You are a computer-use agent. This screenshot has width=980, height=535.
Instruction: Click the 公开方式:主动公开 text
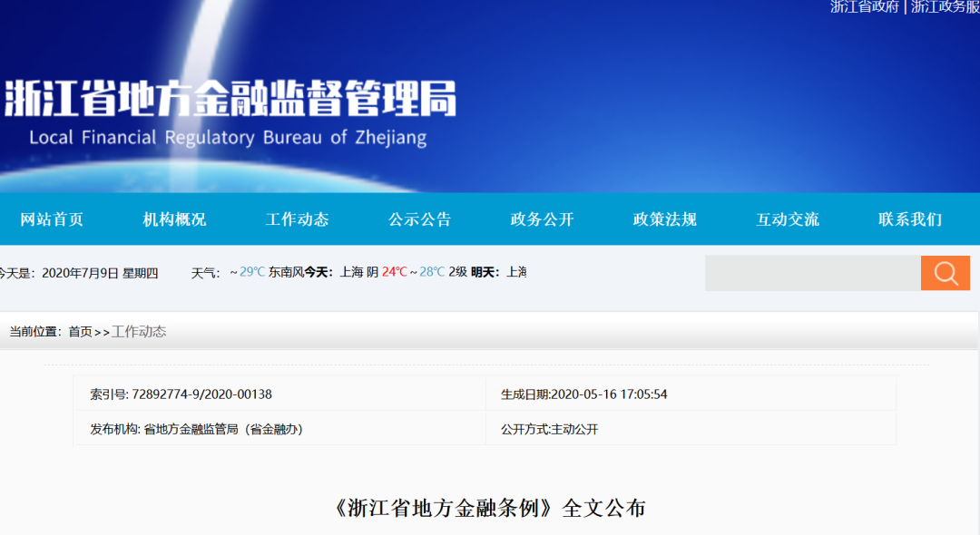549,429
